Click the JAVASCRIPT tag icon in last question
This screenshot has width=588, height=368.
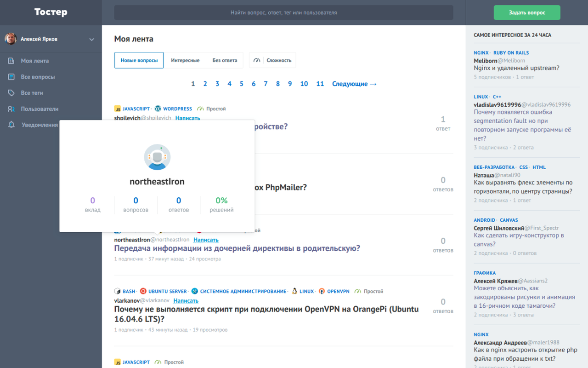tap(118, 362)
